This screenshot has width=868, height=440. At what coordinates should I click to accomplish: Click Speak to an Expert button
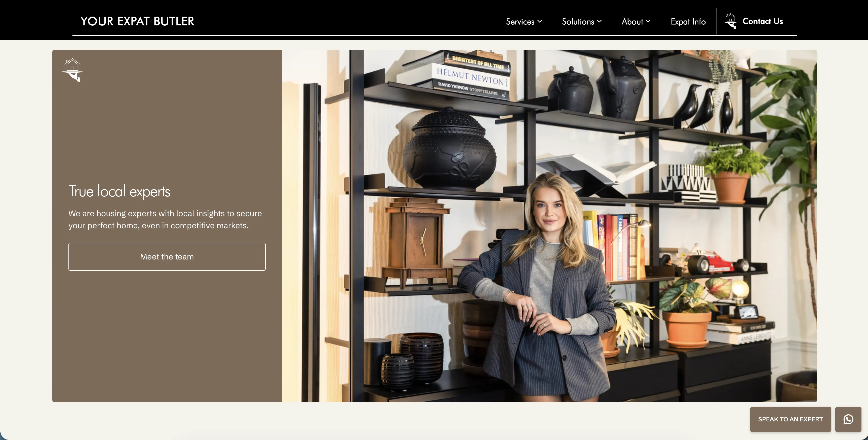790,419
